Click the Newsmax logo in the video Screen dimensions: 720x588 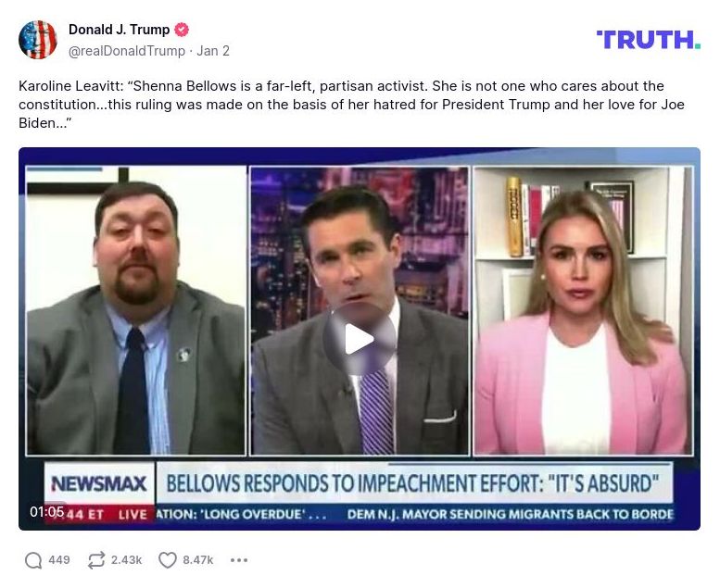coord(99,483)
